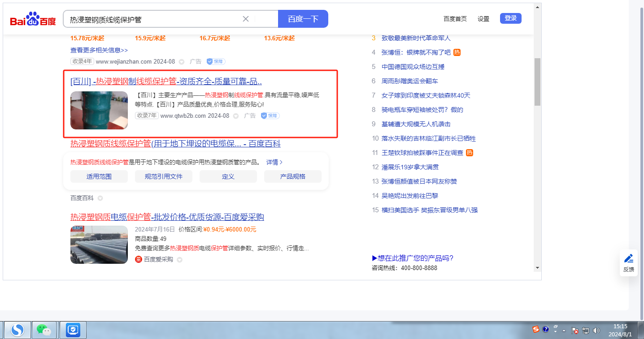Expand the dropdown arrow next to qtwb2b.com
This screenshot has width=644, height=339.
236,116
